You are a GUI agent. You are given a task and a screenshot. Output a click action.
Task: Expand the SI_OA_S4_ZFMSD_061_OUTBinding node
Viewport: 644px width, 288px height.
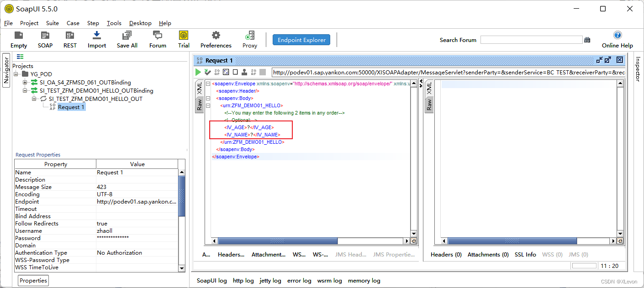[x=25, y=83]
